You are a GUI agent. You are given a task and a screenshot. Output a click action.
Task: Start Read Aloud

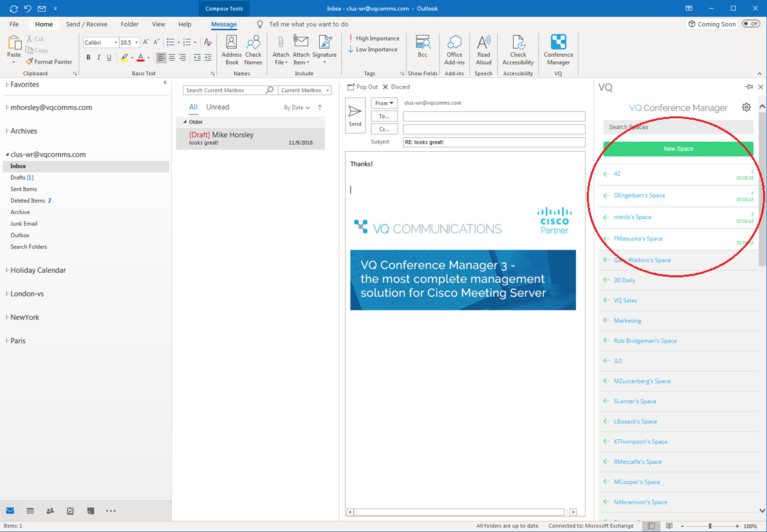[484, 50]
